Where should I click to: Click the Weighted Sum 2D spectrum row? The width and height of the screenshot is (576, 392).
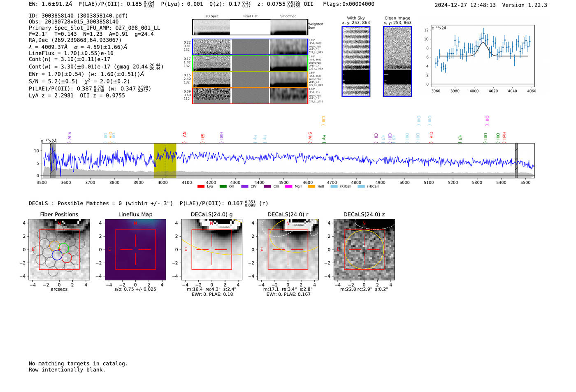coord(250,27)
